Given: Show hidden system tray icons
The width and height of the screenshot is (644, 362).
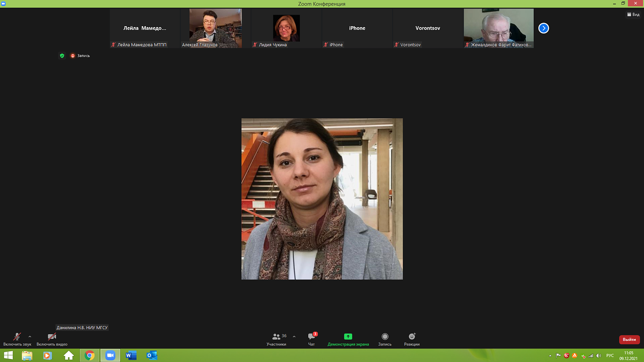Looking at the screenshot, I should pos(550,356).
